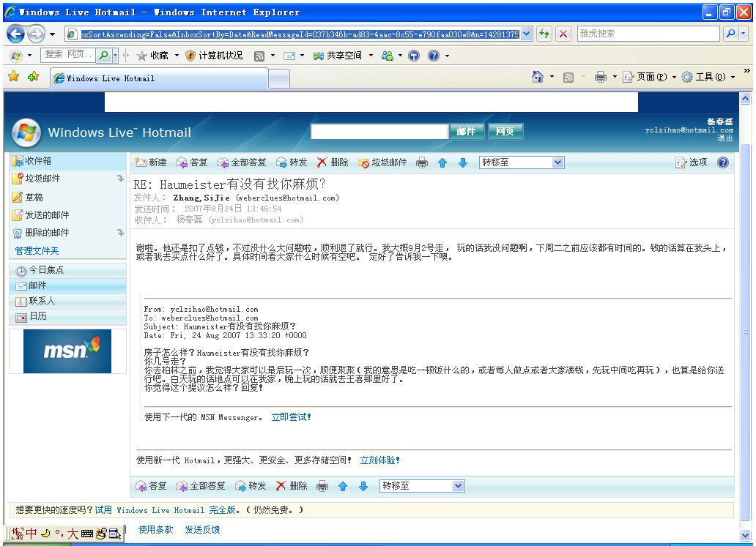Click the Hotmail search input field
This screenshot has width=756, height=546.
tap(380, 132)
